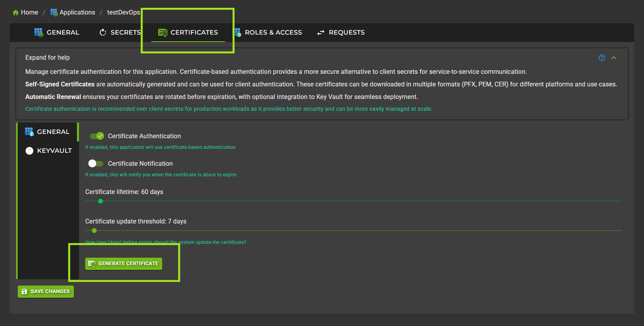Click the GENERATE CERTIFICATE button
This screenshot has width=644, height=326.
124,264
